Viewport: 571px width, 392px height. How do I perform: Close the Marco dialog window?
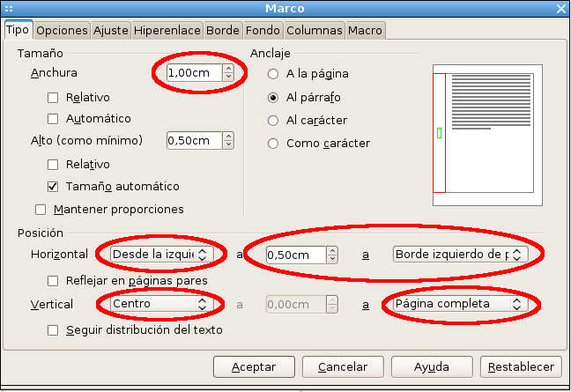[x=560, y=9]
